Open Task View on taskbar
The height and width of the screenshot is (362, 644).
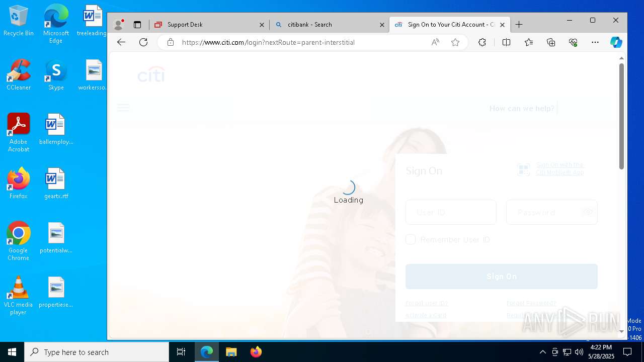pos(181,352)
